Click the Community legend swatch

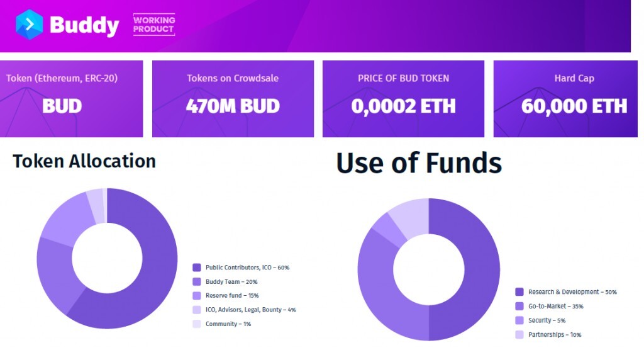[x=197, y=324]
